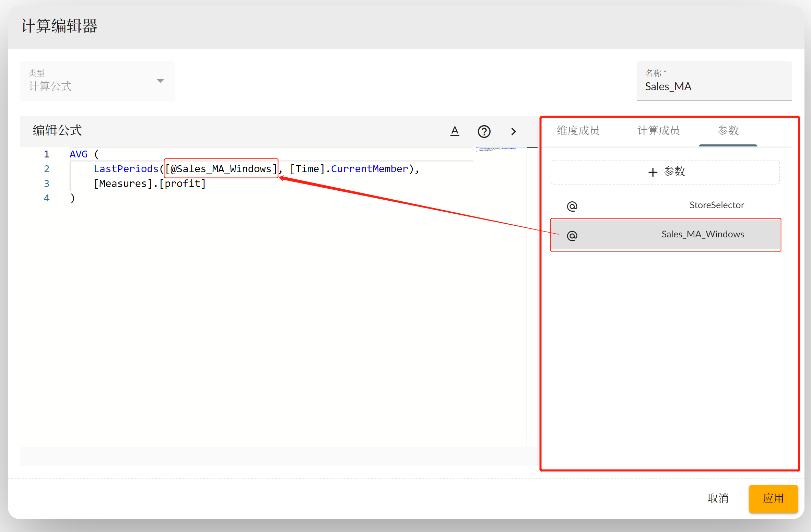Screen dimensions: 811x532
Task: Select the StoreSelector parameter item
Action: click(x=716, y=205)
